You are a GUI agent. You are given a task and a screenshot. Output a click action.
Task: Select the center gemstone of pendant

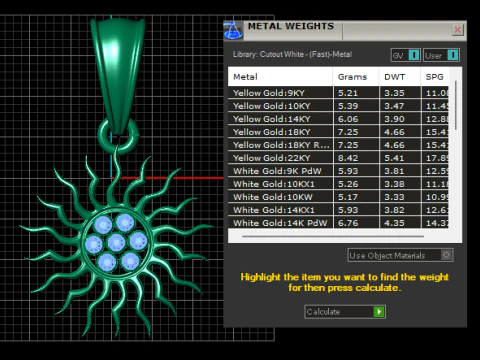tap(116, 242)
